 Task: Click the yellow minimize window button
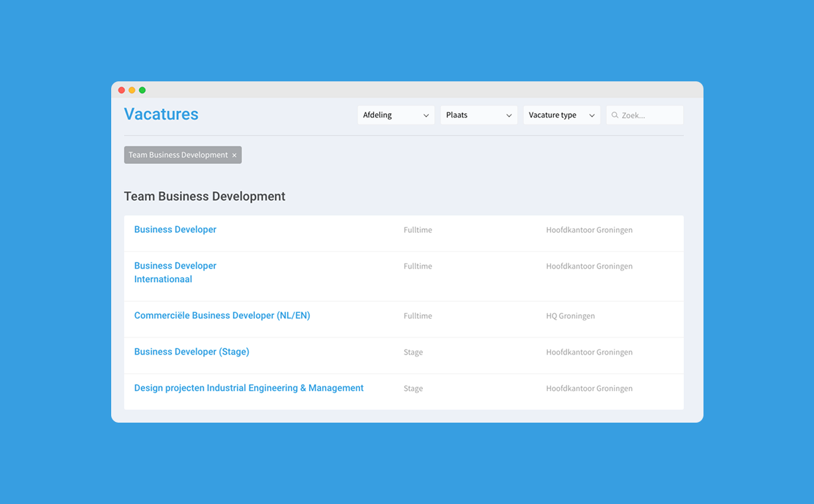click(132, 90)
